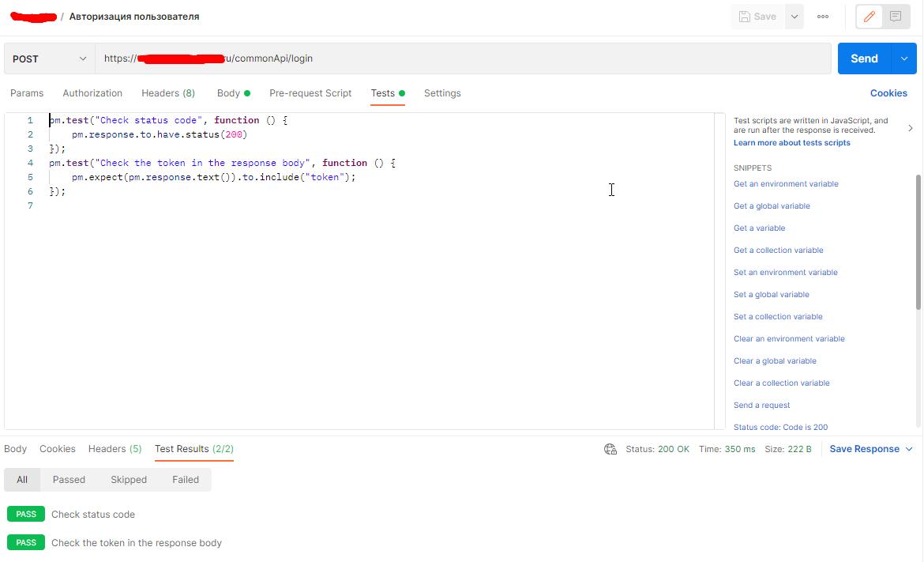Insert the 'Status code: Code is 200' snippet
924x562 pixels.
pos(780,427)
